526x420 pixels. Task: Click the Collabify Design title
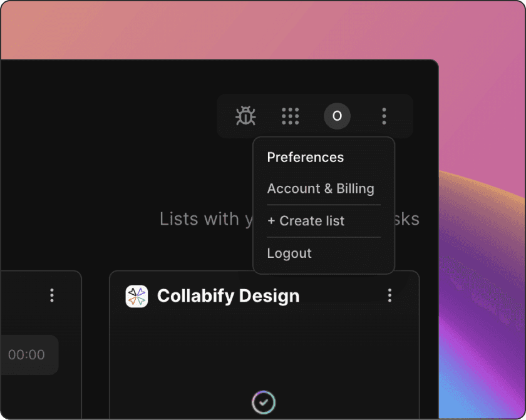click(228, 296)
